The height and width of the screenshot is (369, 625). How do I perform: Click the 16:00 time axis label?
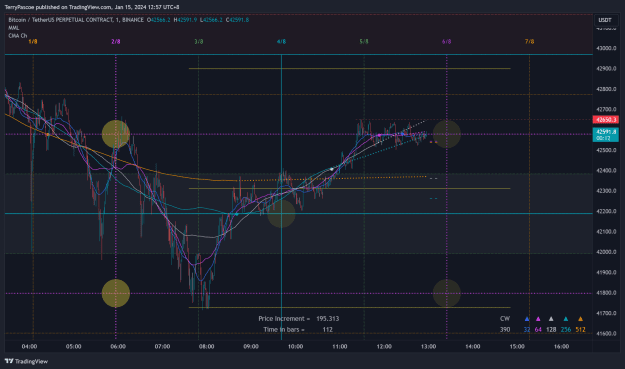(561, 346)
